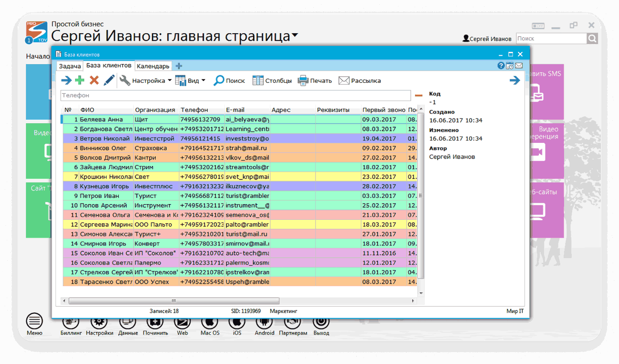The height and width of the screenshot is (364, 619).
Task: Select the База клиентов tab
Action: (x=109, y=65)
